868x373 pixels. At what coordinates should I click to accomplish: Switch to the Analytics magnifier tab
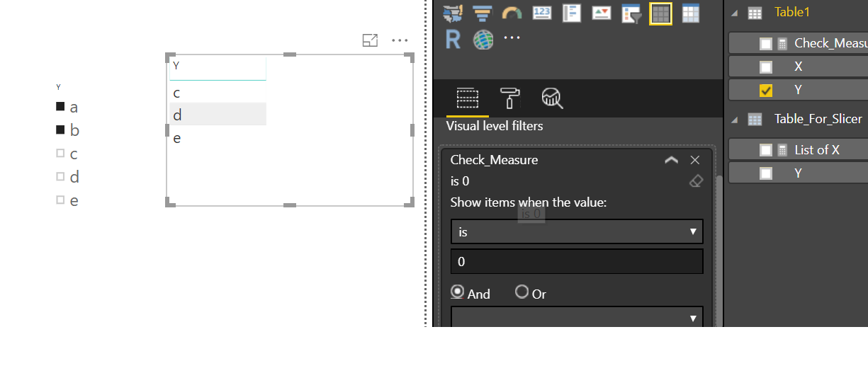pyautogui.click(x=552, y=98)
